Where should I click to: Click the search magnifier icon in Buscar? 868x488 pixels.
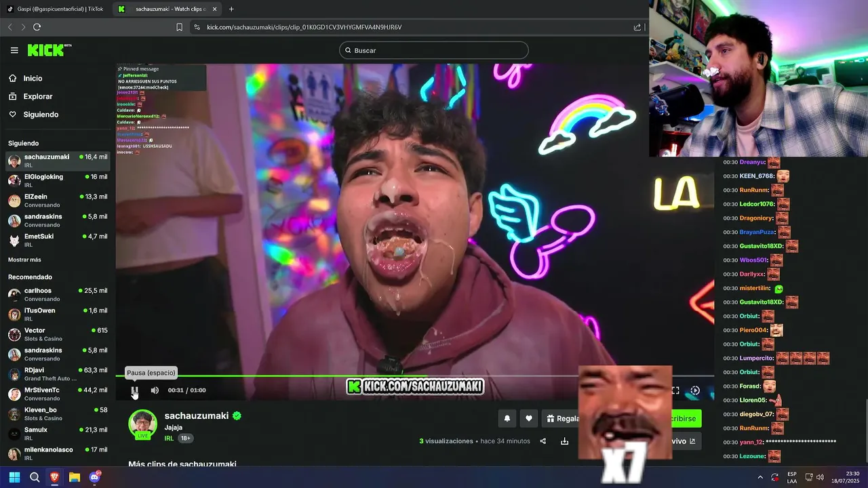coord(349,50)
